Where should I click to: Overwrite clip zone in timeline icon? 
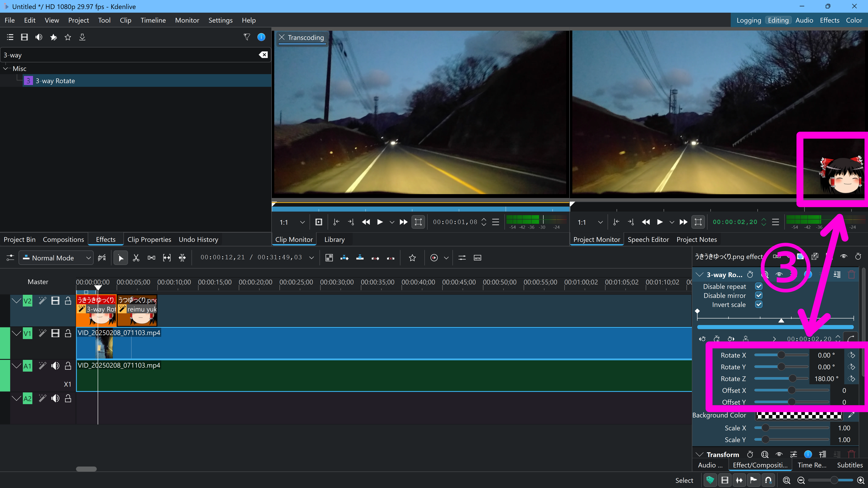tap(360, 258)
